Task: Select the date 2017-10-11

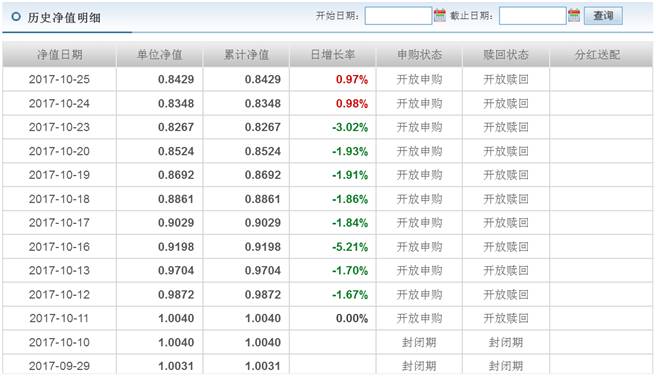Action: pyautogui.click(x=59, y=318)
